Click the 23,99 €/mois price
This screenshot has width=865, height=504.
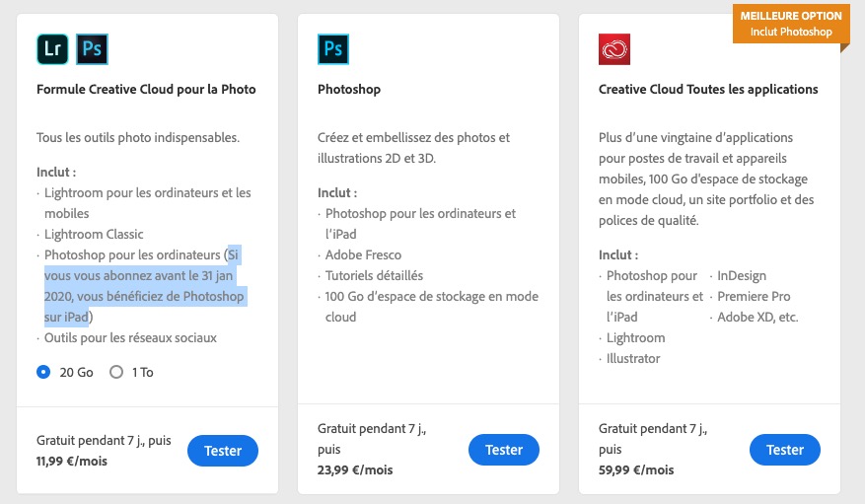click(x=355, y=469)
